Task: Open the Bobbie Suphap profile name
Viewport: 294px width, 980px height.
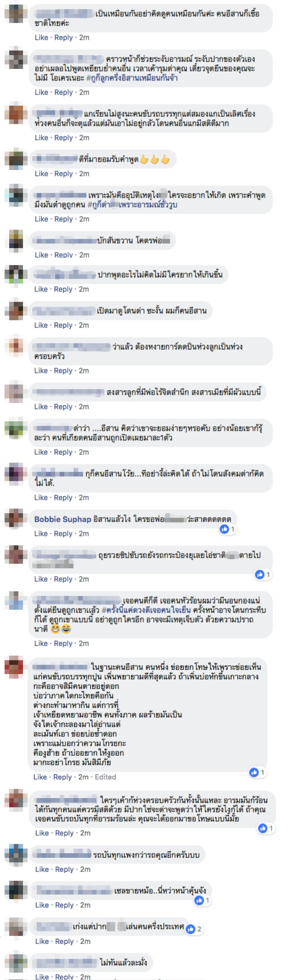Action: tap(62, 519)
